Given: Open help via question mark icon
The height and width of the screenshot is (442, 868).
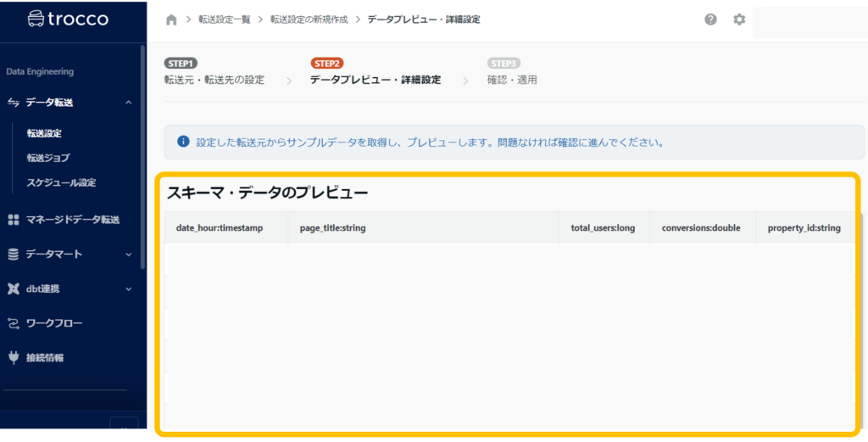Looking at the screenshot, I should (x=710, y=20).
